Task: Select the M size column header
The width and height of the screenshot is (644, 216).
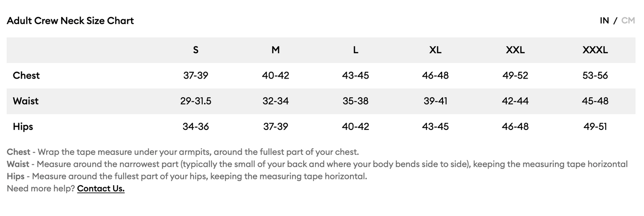Action: 275,50
